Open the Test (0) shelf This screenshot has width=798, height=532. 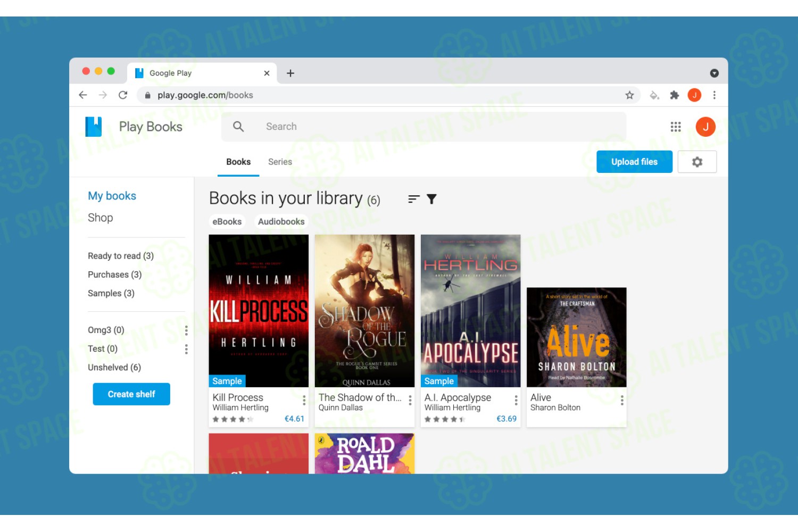pyautogui.click(x=103, y=349)
